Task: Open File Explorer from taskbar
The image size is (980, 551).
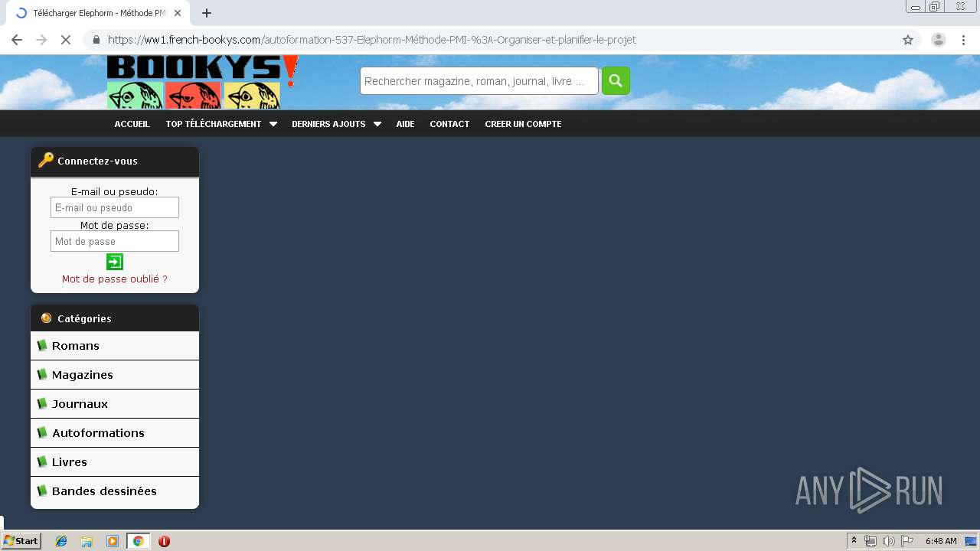Action: (x=87, y=541)
